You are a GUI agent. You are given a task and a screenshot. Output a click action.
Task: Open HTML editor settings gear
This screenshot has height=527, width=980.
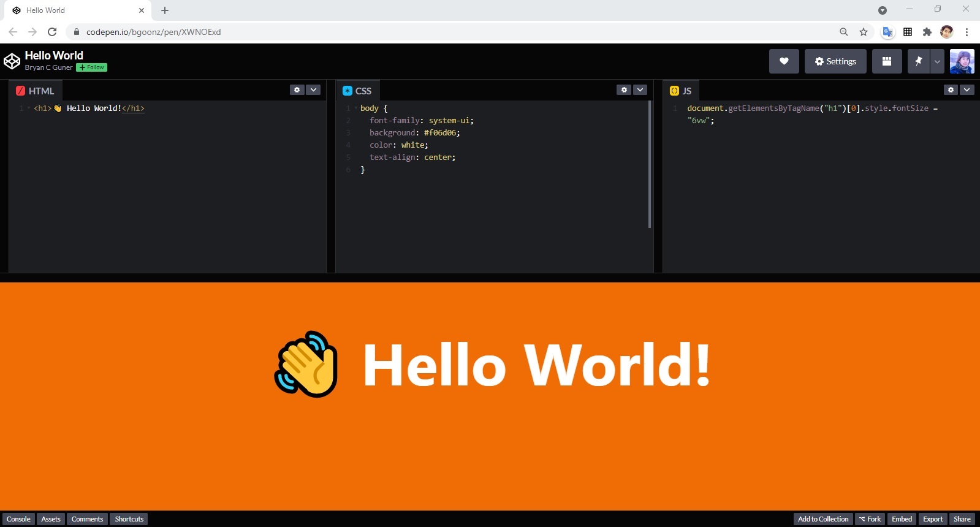click(x=297, y=90)
